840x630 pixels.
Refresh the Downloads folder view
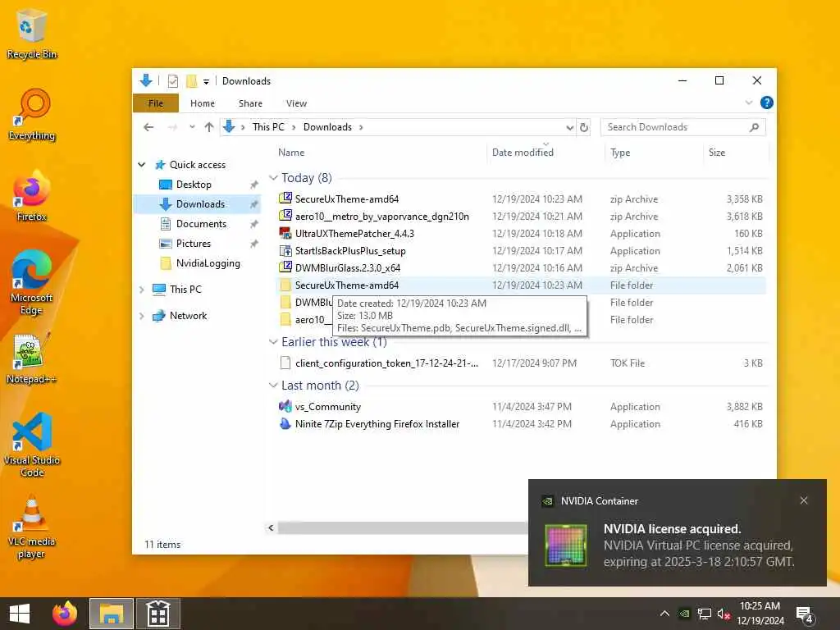pos(584,127)
